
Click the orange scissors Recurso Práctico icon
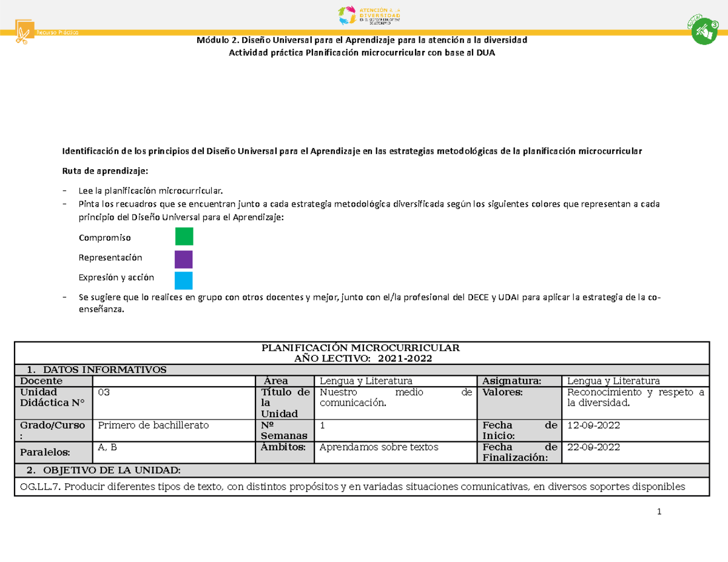click(24, 32)
